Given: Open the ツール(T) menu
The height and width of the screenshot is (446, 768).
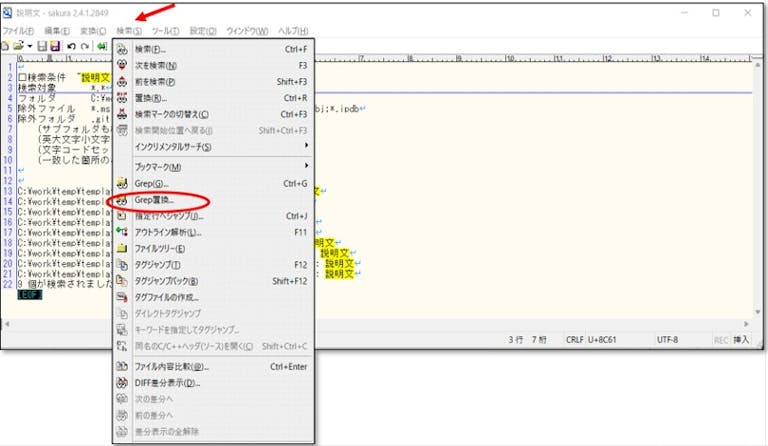Looking at the screenshot, I should [165, 31].
